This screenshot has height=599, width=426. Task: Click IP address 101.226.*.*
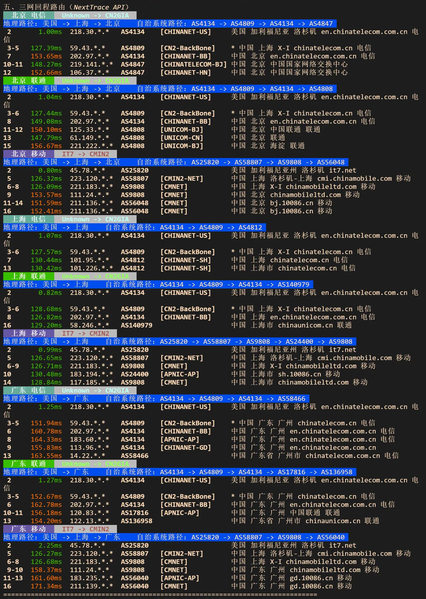(91, 268)
